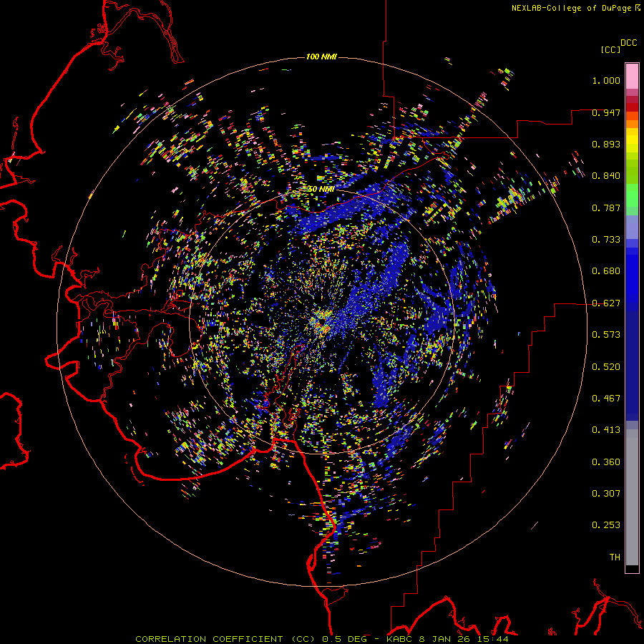
Task: Click the 0.733 legend value
Action: 606,240
